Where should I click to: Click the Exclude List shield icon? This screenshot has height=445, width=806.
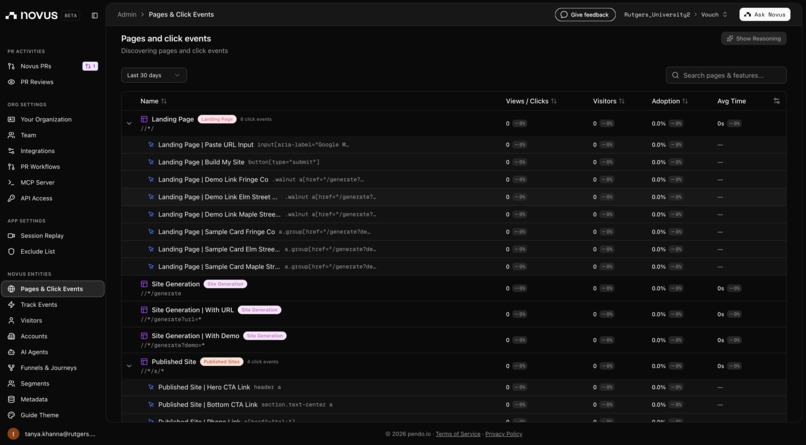pos(11,252)
